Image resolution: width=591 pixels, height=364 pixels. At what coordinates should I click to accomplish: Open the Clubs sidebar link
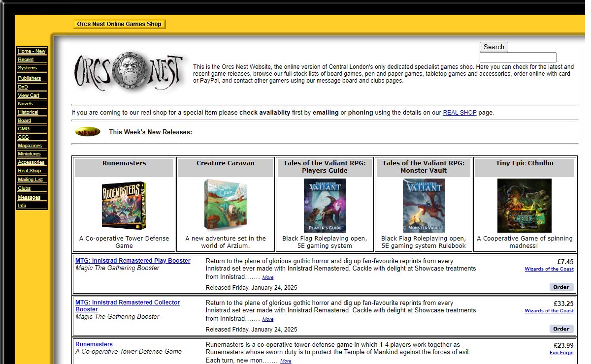pyautogui.click(x=24, y=188)
